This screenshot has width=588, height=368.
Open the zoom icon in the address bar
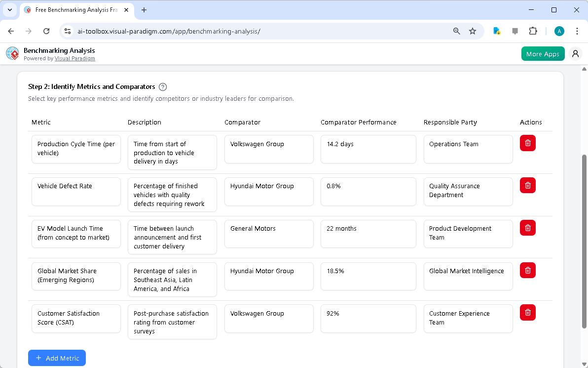pos(456,31)
